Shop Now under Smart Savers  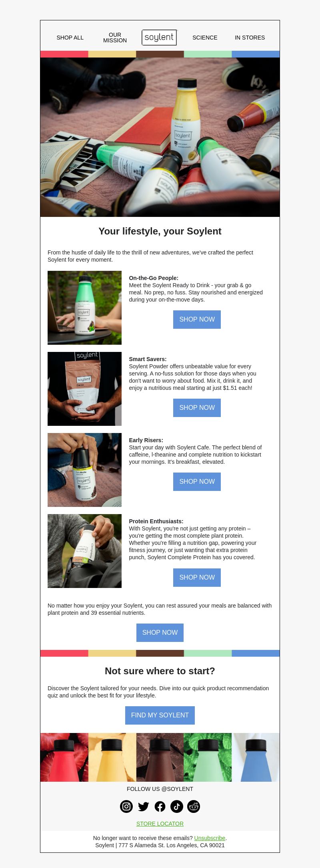197,408
